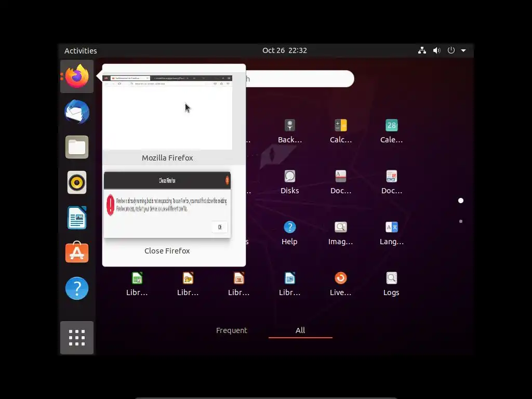Click the network status icon
The image size is (532, 399).
coord(422,50)
